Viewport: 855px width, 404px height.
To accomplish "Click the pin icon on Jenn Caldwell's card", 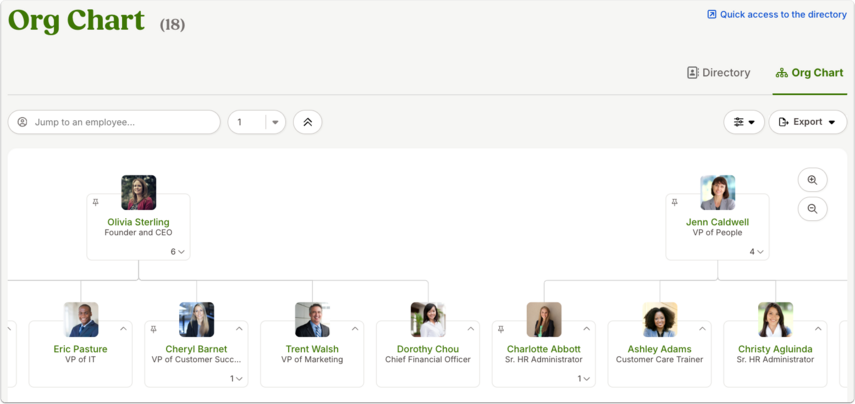I will 675,202.
